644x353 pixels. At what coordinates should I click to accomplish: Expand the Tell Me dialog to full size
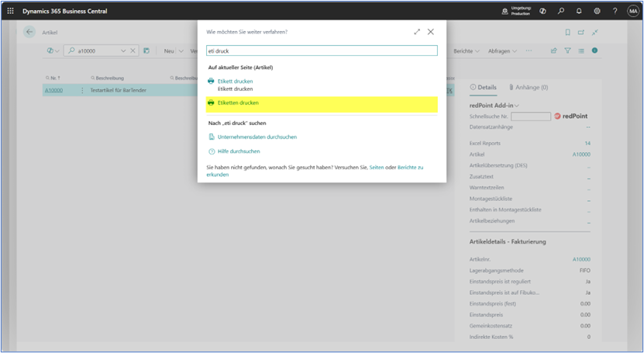point(417,32)
